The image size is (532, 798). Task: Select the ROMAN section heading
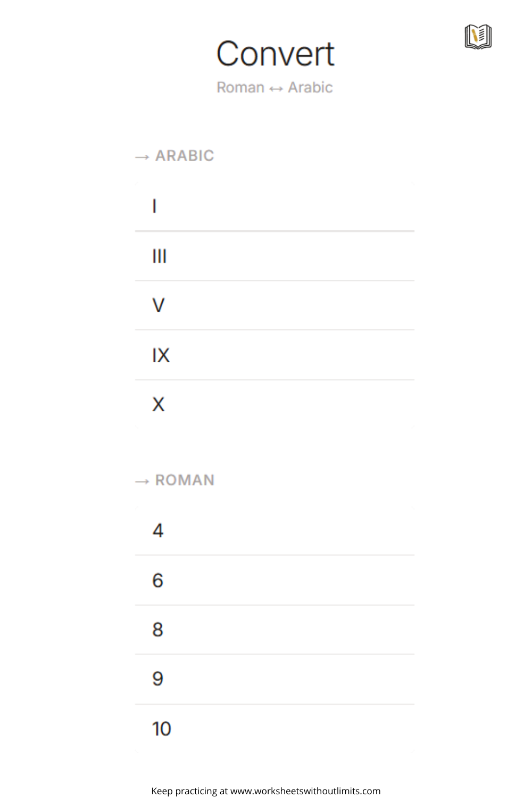coord(185,480)
